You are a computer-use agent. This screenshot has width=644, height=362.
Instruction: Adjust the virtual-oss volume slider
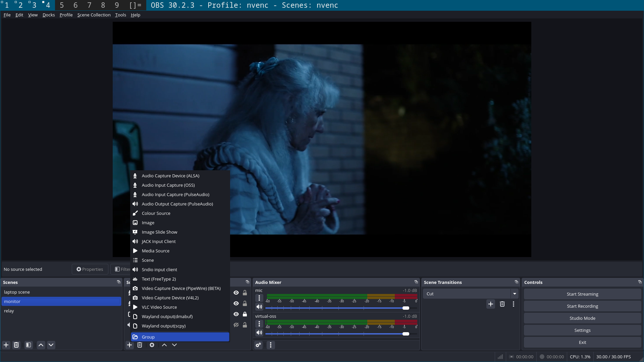click(x=406, y=334)
